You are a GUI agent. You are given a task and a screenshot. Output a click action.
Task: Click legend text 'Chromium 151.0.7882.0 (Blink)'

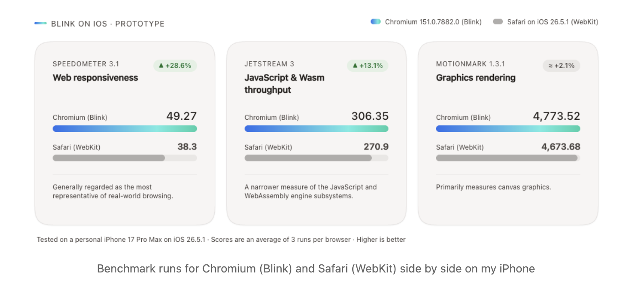click(433, 22)
